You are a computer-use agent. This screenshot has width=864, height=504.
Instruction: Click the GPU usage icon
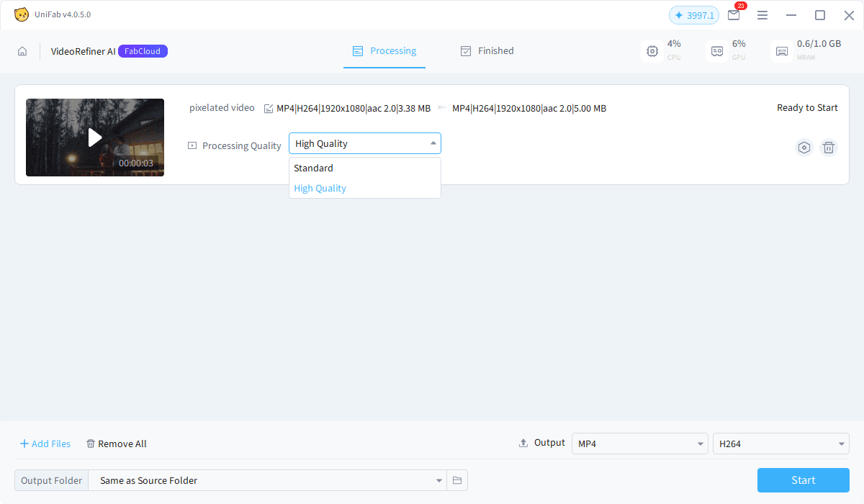click(717, 51)
